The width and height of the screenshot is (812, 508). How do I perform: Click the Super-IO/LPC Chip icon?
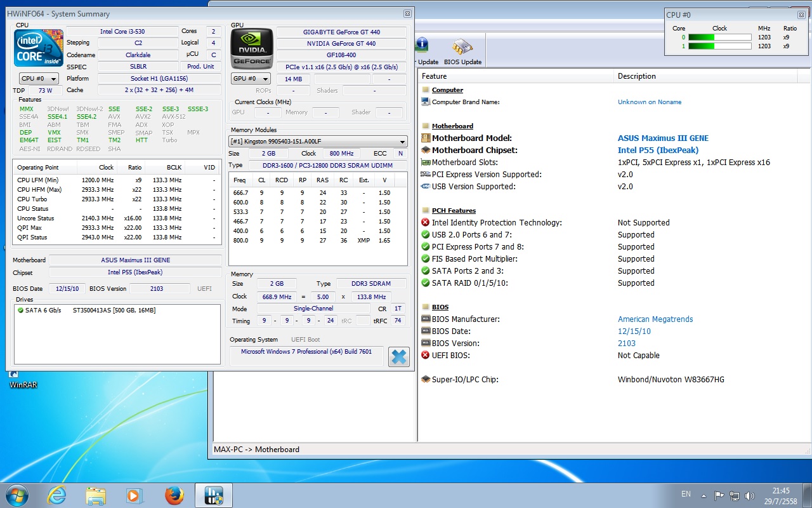[x=425, y=380]
